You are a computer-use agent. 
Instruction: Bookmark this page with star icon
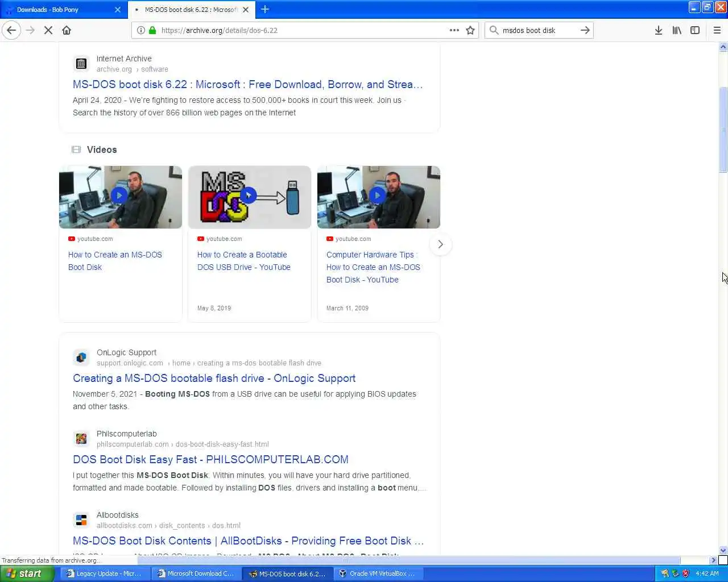coord(470,30)
